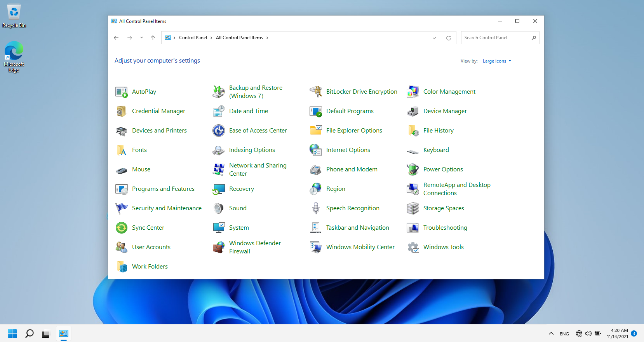Open the Network and Sharing Center link

point(258,169)
